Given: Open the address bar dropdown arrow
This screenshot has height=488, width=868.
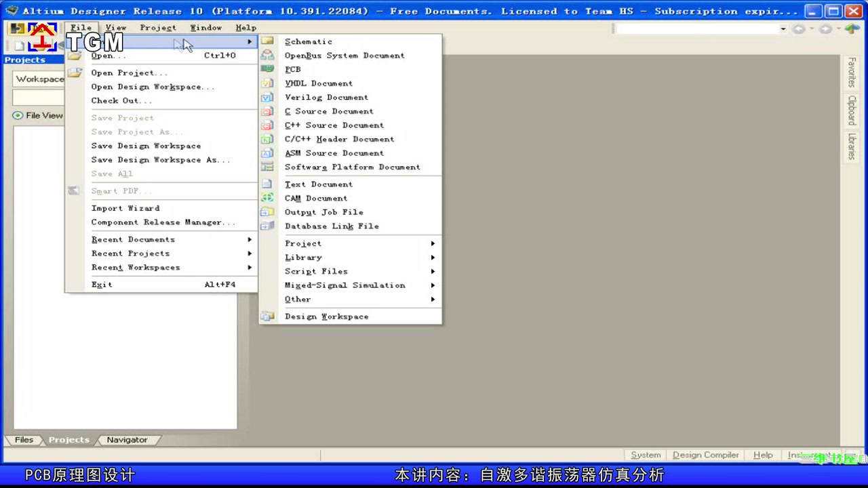Looking at the screenshot, I should pyautogui.click(x=783, y=28).
